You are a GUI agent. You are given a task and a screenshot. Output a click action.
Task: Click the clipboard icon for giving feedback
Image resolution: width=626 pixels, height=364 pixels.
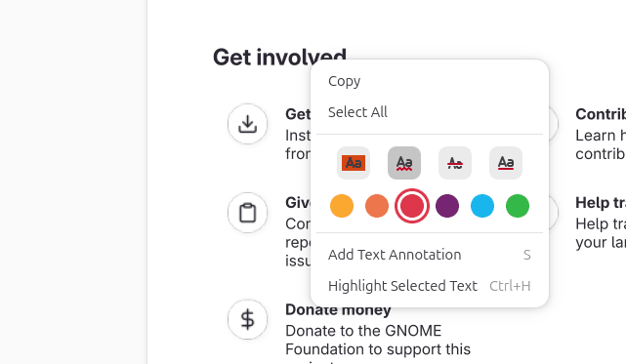pos(247,213)
